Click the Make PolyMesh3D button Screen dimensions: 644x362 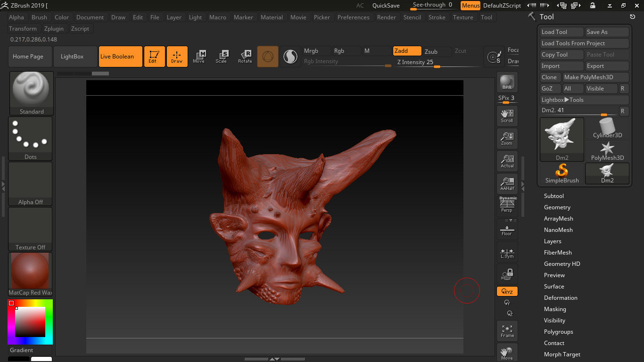[x=596, y=77]
